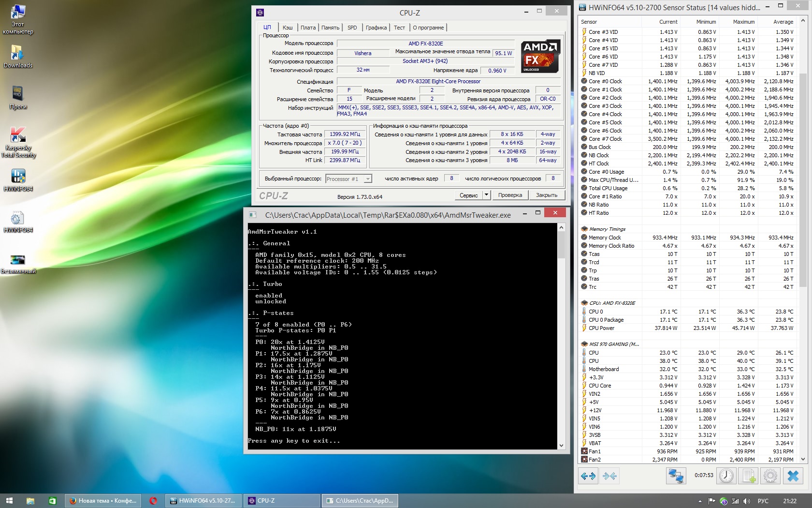Click the РУС language indicator in the tray
The width and height of the screenshot is (812, 508).
(x=763, y=501)
